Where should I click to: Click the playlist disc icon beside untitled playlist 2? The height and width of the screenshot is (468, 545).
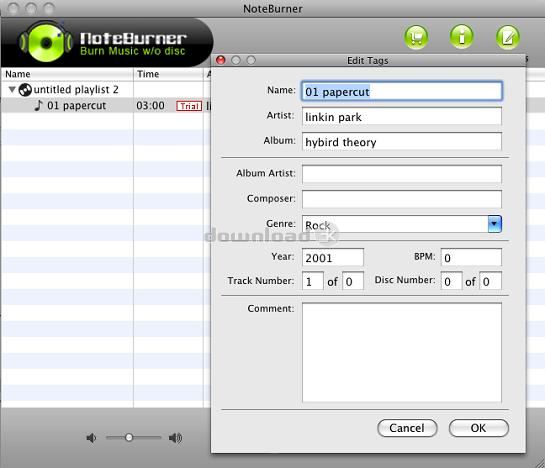[x=25, y=90]
